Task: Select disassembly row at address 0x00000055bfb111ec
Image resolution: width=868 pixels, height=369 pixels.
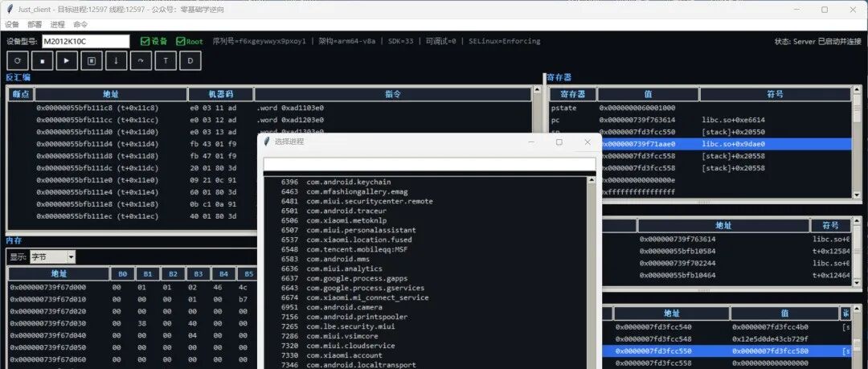Action: [x=133, y=216]
